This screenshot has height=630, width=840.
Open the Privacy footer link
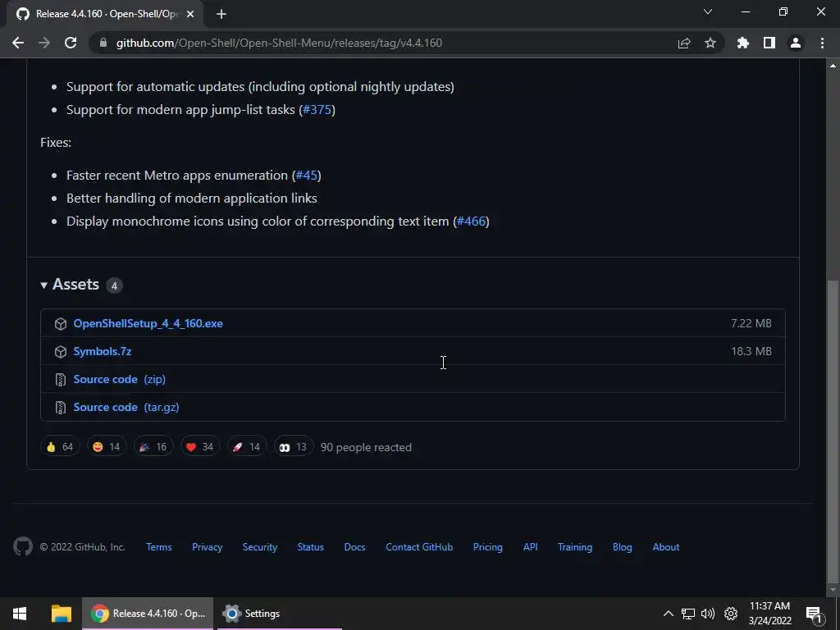208,547
